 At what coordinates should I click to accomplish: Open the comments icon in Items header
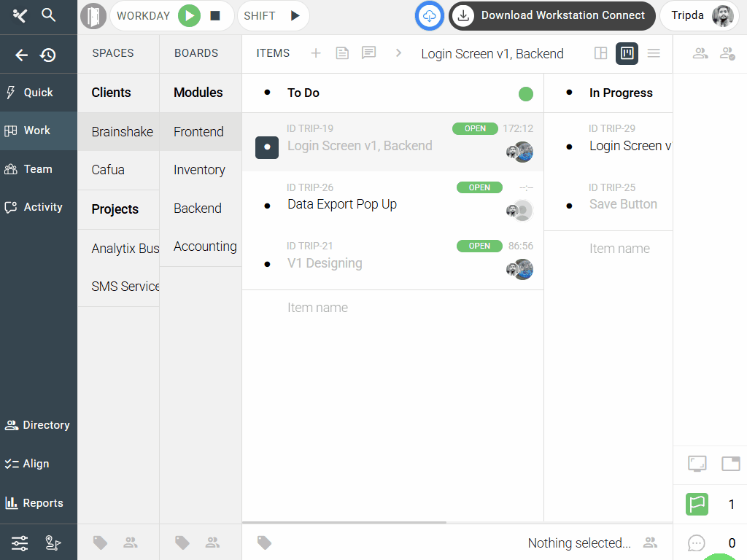[x=369, y=53]
